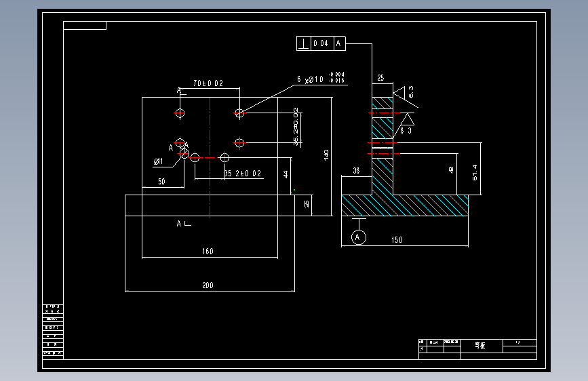Viewport: 588px width, 381px height.
Task: Select the 50 horizontal dimension text
Action: click(161, 182)
